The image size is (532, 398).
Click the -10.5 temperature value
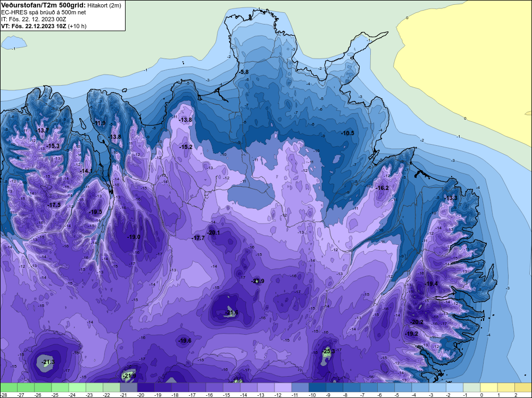[x=347, y=133]
